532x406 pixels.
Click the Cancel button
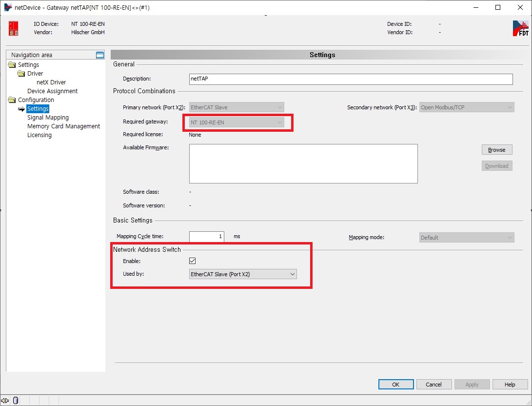tap(434, 384)
